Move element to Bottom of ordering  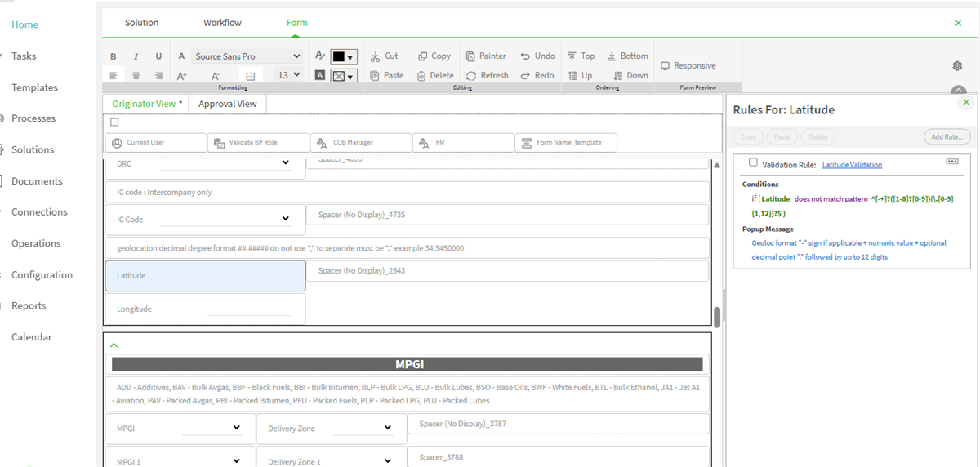pyautogui.click(x=627, y=56)
